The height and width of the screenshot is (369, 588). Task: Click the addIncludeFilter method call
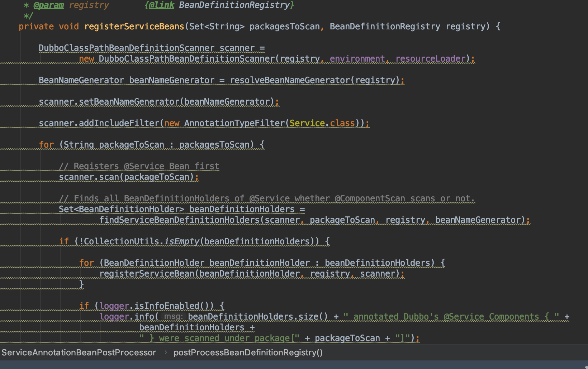pos(119,123)
